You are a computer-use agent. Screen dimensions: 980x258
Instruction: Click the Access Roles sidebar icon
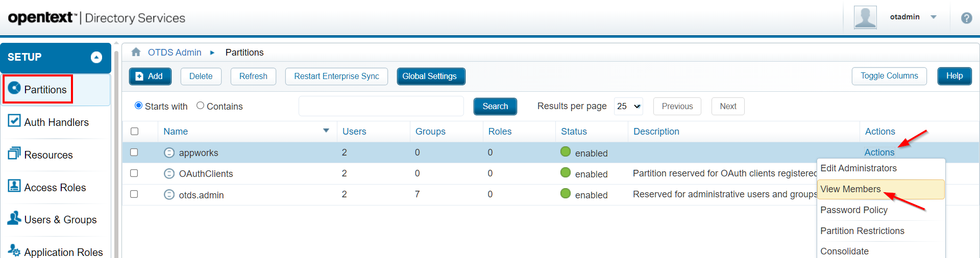pos(14,186)
